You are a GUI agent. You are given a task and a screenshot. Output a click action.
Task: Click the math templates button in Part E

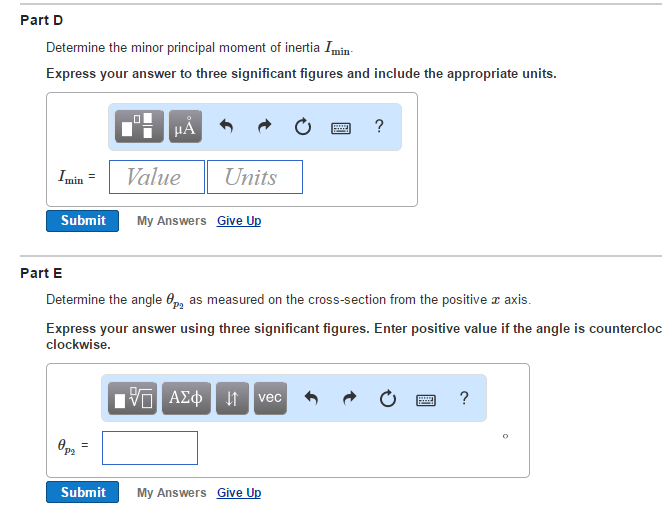132,398
